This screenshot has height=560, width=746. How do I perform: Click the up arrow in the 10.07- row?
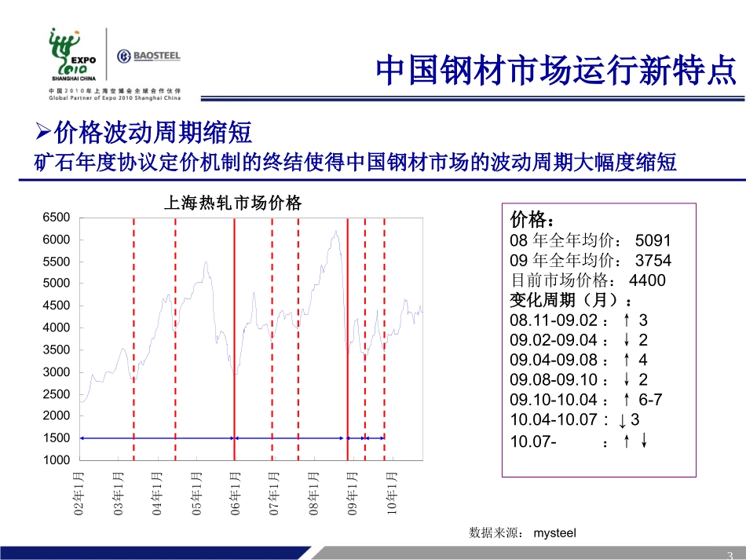pos(627,441)
